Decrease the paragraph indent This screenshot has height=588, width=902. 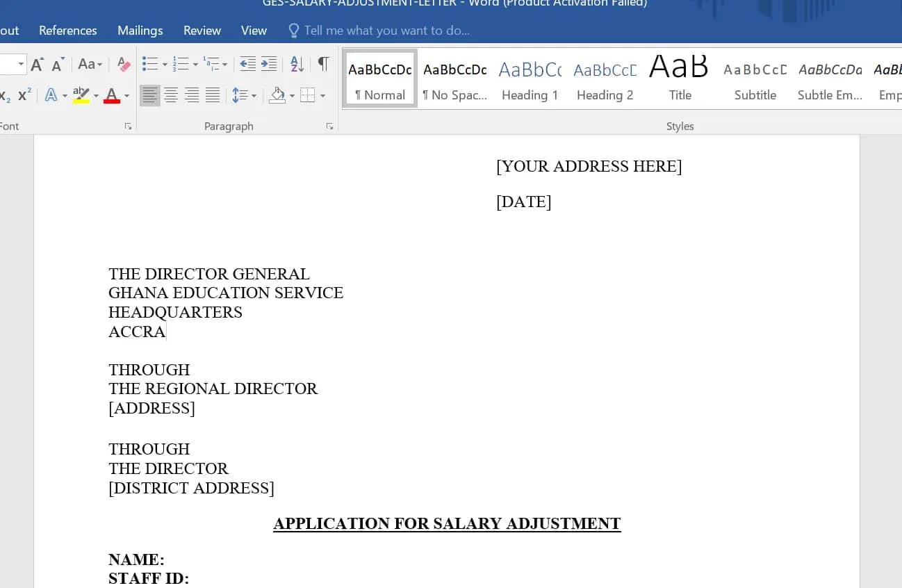click(247, 65)
